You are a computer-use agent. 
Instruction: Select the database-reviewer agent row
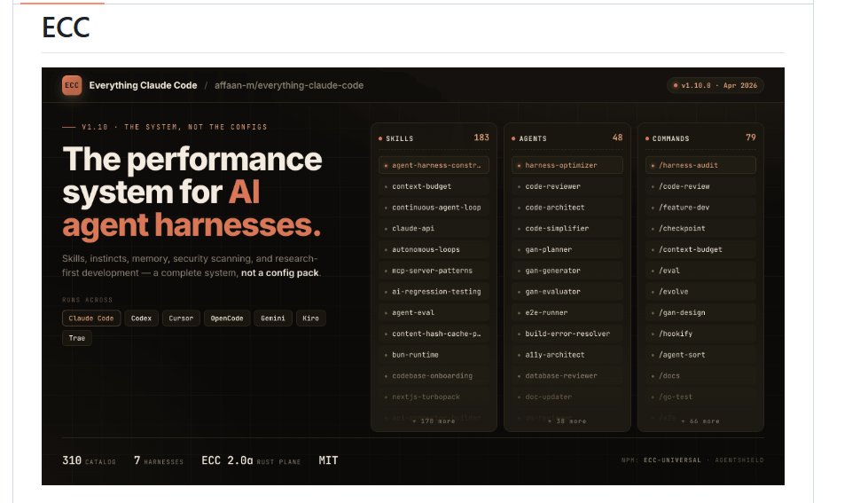(x=567, y=375)
